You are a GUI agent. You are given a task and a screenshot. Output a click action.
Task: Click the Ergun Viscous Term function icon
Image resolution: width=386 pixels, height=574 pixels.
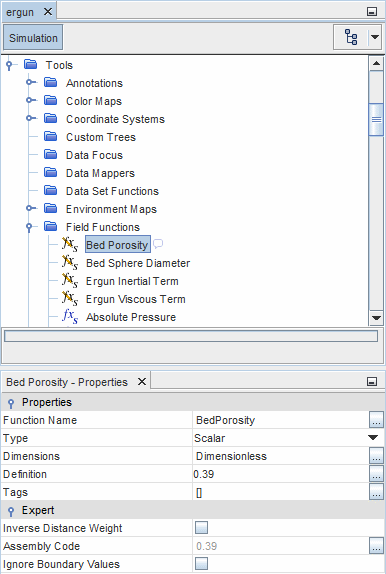70,298
